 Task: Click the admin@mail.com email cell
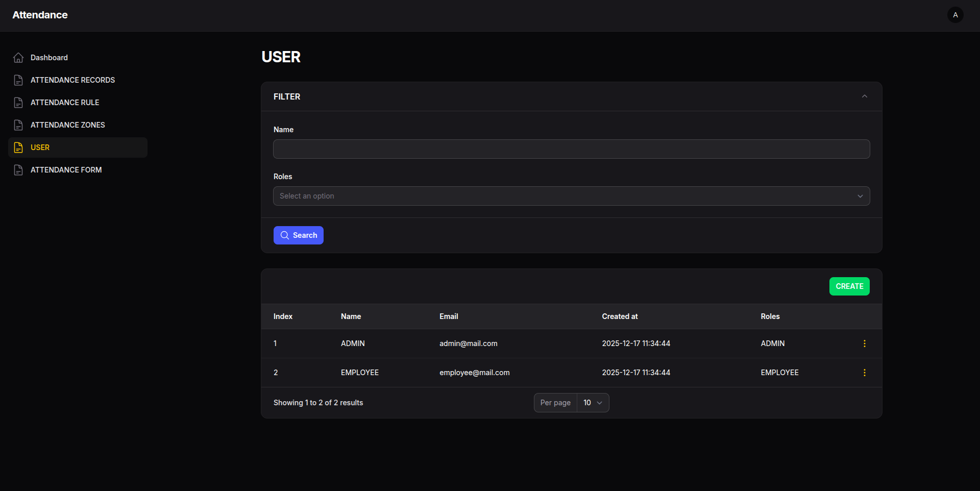point(468,343)
